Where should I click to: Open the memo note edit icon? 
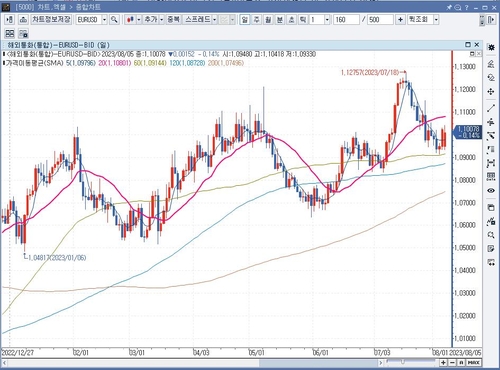click(x=491, y=249)
